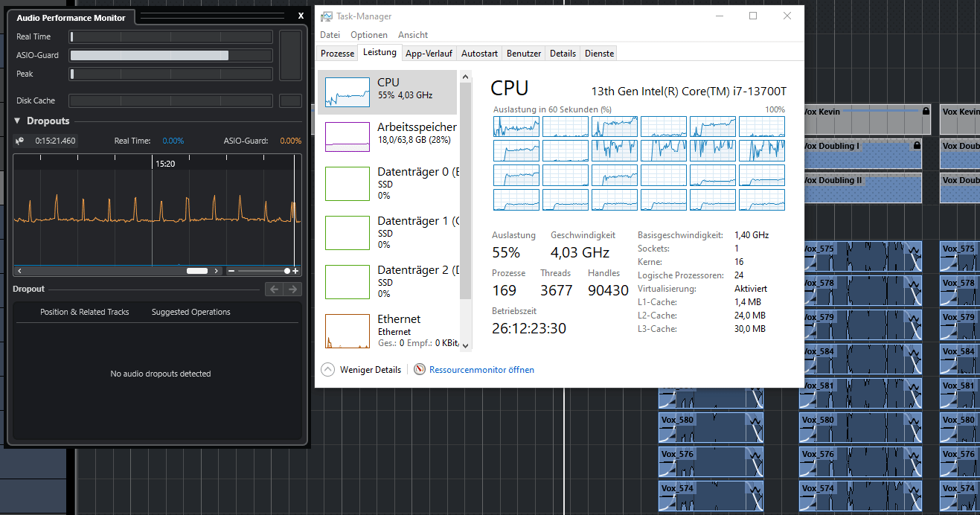
Task: Click the dropout time reset icon
Action: (x=20, y=140)
